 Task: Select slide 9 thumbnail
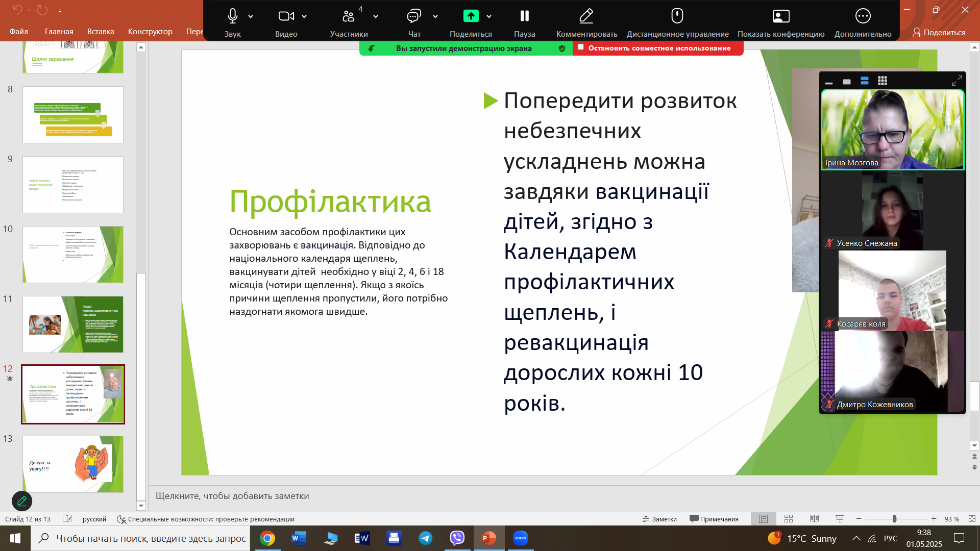73,185
